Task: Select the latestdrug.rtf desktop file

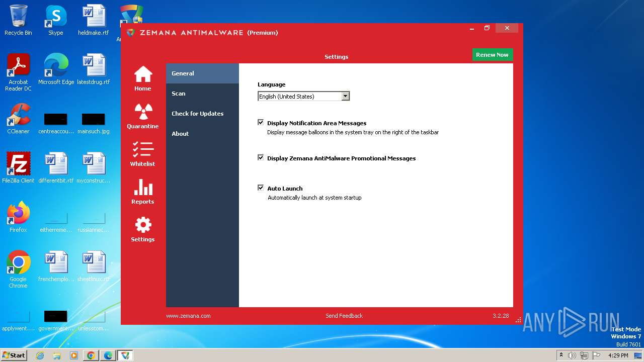Action: tap(94, 69)
